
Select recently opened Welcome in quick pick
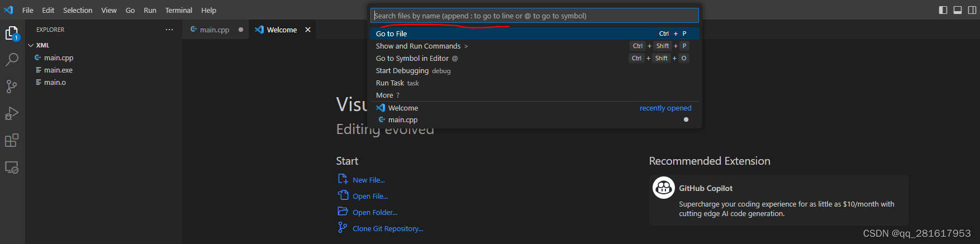click(535, 108)
